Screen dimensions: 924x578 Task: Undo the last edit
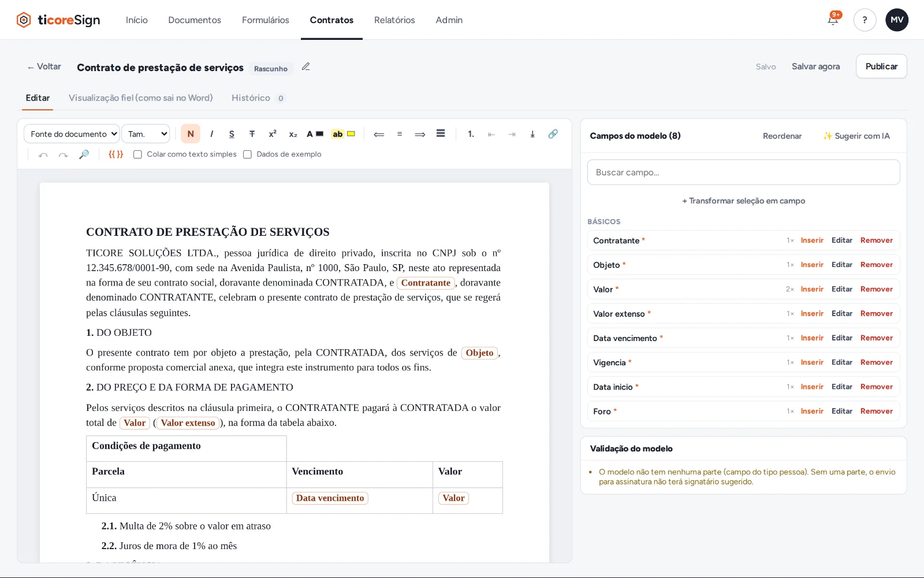pyautogui.click(x=43, y=155)
